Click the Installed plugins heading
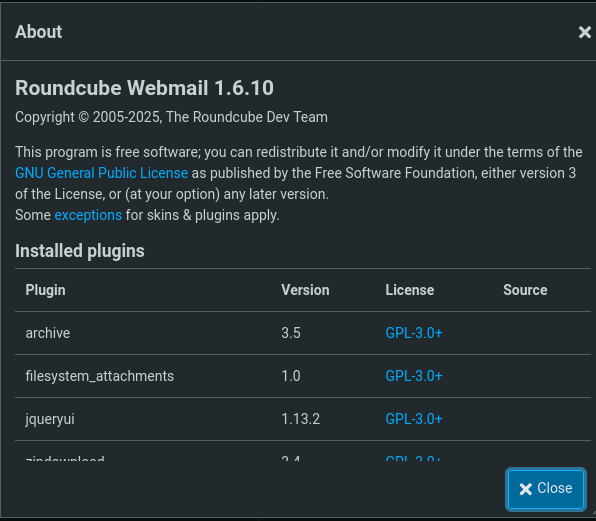Viewport: 596px width, 521px height. tap(80, 251)
